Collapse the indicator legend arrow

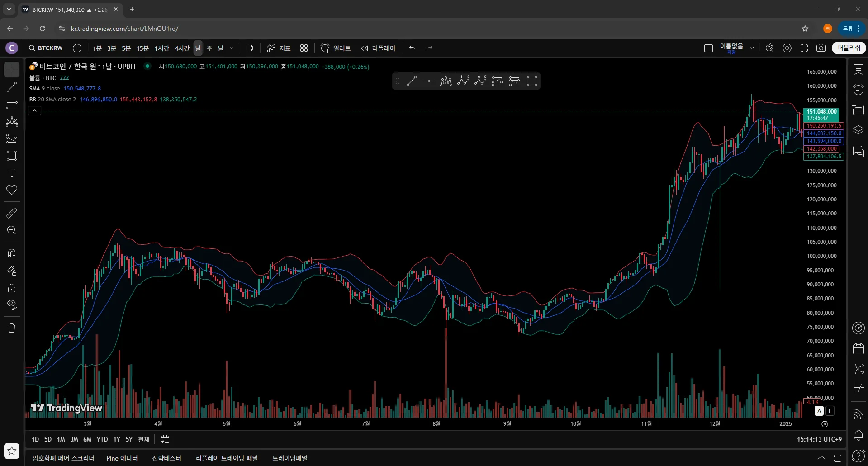coord(35,110)
